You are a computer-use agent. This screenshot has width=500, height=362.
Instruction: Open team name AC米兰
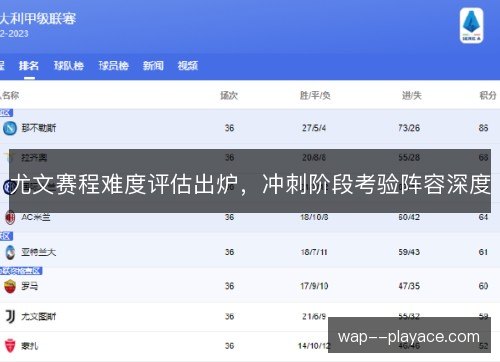tap(36, 217)
